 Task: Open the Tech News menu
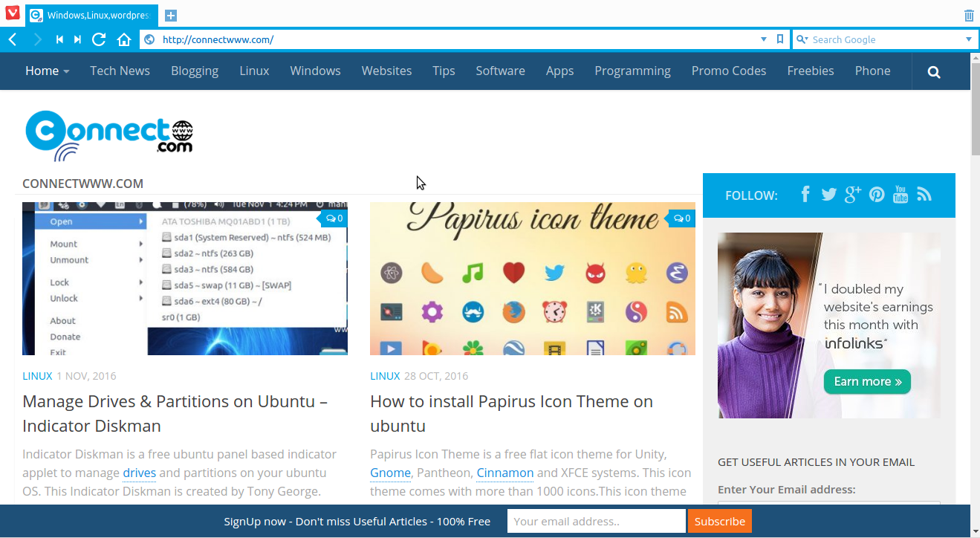pyautogui.click(x=120, y=71)
